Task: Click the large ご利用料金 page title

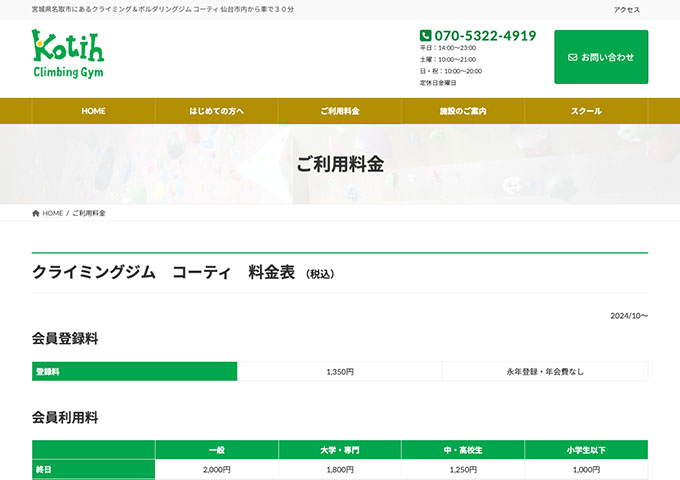Action: (x=340, y=164)
